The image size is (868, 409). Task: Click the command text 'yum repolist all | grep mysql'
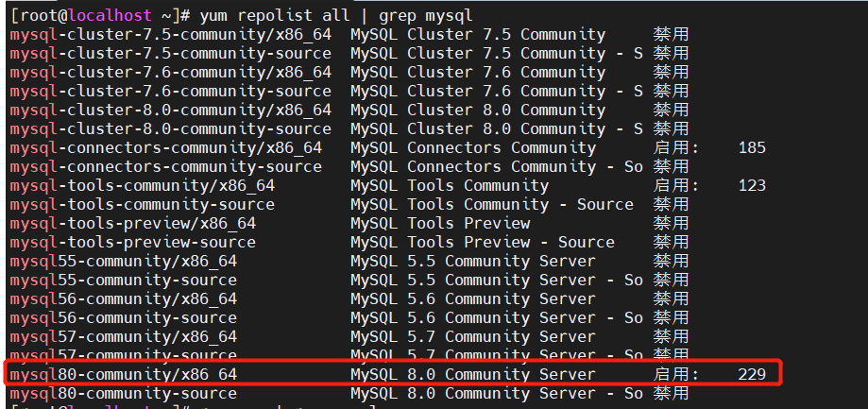click(x=336, y=16)
